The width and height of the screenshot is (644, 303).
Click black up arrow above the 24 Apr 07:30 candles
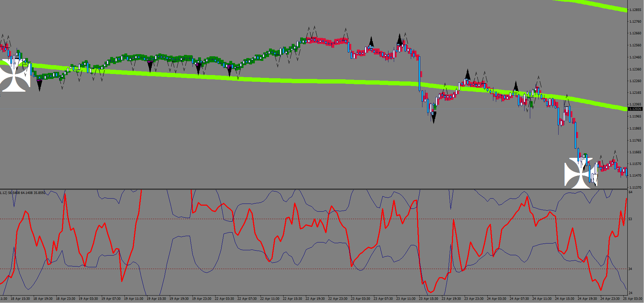coord(516,86)
